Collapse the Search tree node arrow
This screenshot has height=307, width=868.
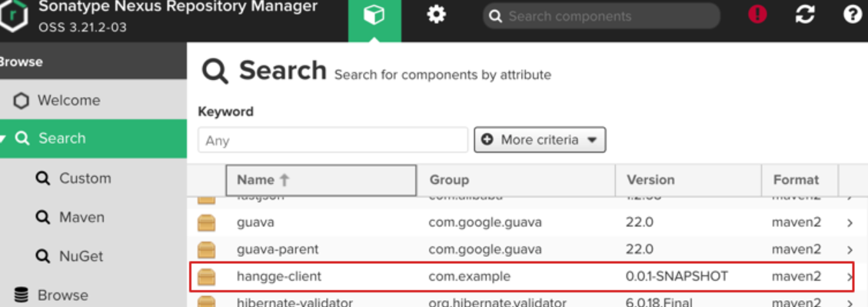(5, 138)
